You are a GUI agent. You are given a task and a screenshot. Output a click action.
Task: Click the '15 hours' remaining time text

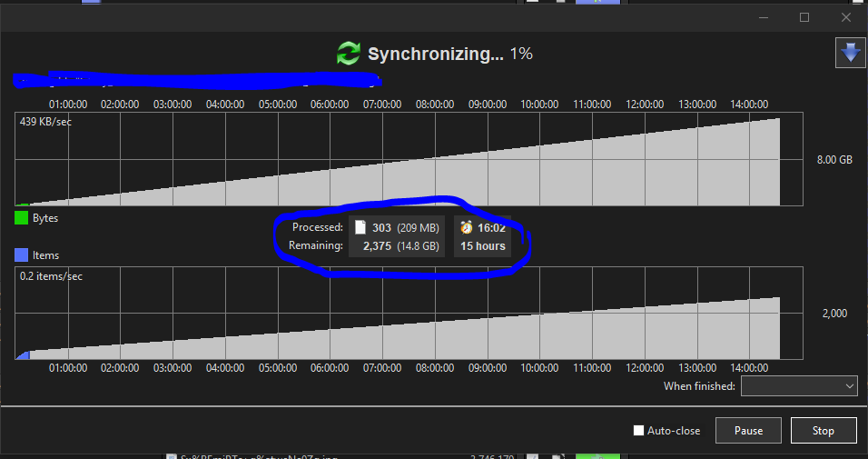[x=483, y=246]
